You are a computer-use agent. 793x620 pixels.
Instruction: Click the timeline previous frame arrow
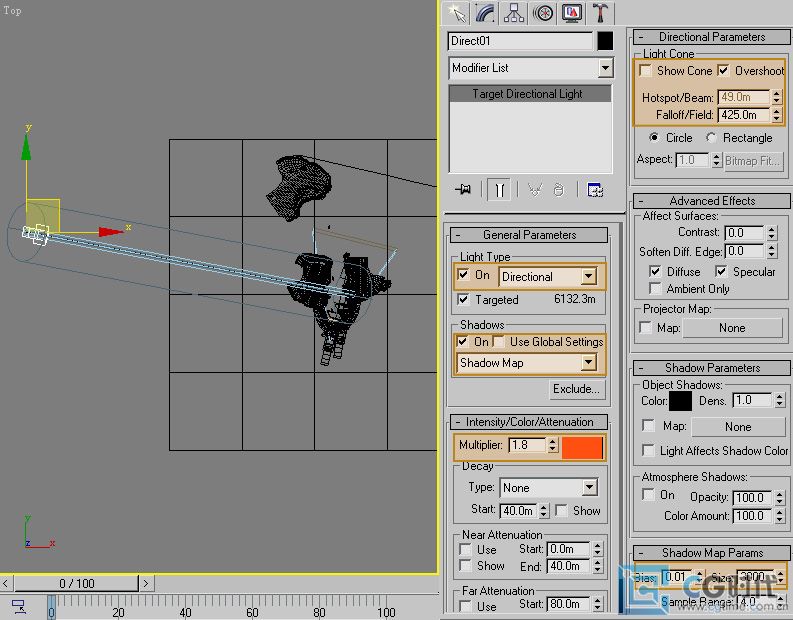click(x=6, y=583)
